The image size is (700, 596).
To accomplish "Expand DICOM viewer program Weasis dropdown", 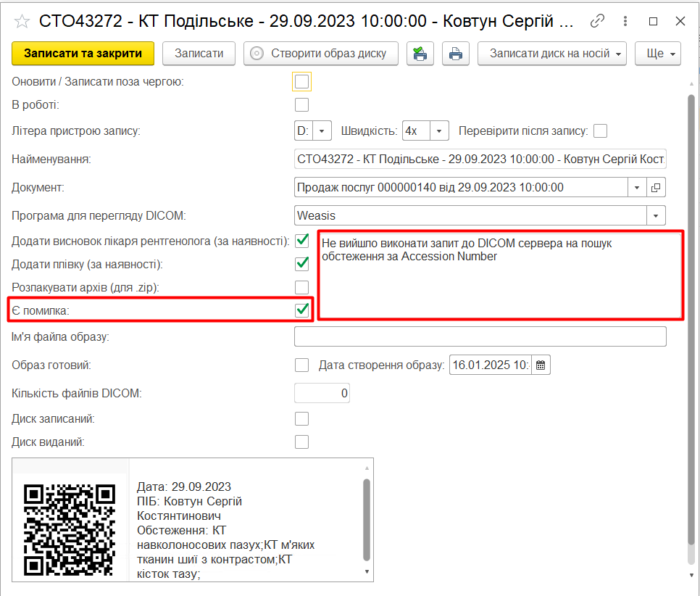I will tap(656, 215).
